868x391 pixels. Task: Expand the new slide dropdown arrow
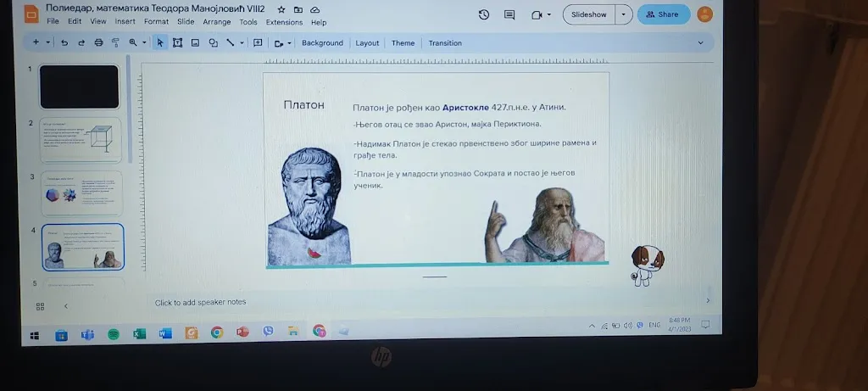(x=48, y=42)
